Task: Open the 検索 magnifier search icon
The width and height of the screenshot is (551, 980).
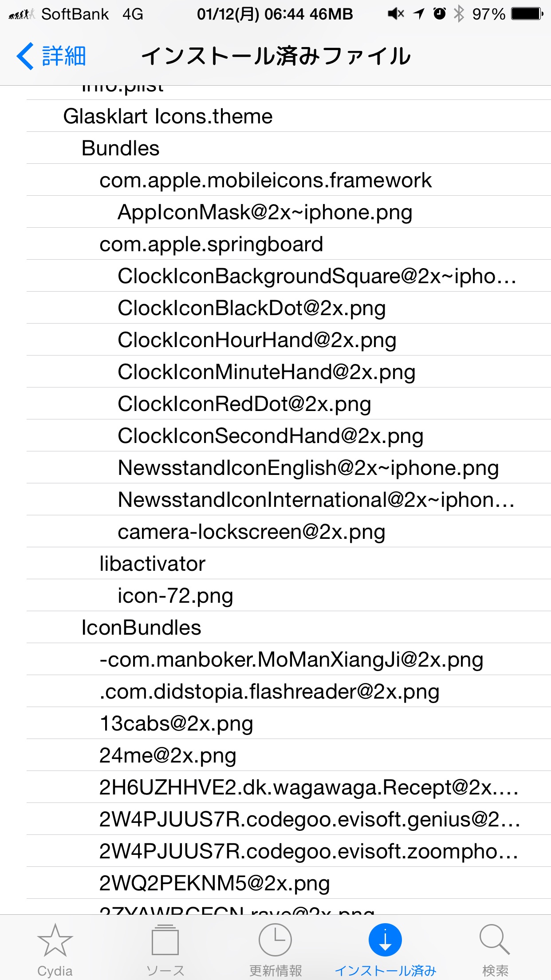Action: click(x=495, y=940)
